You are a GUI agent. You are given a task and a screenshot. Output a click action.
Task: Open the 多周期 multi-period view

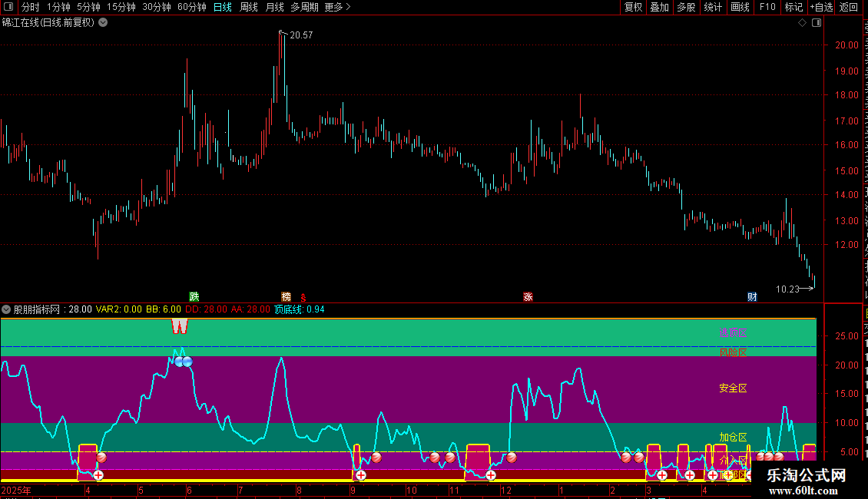[x=304, y=7]
